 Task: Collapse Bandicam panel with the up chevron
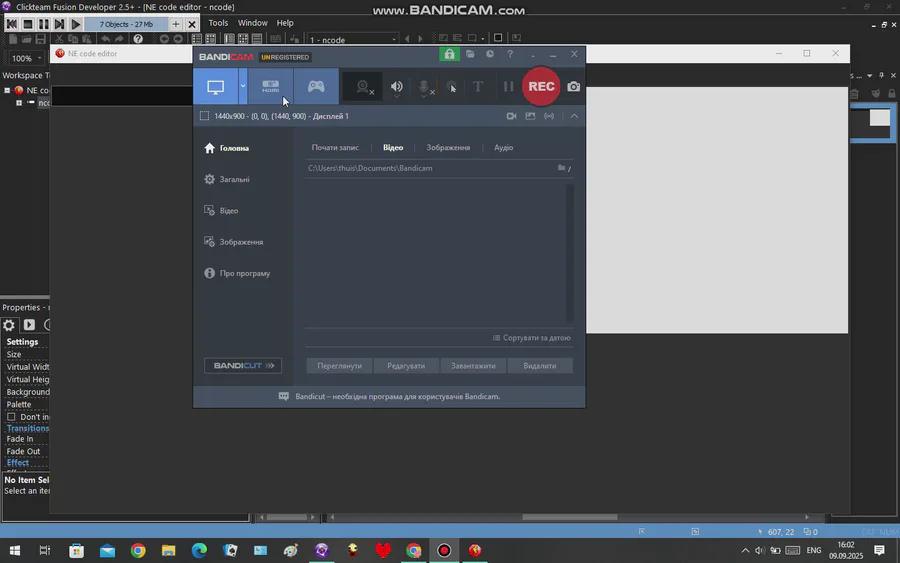coord(574,116)
